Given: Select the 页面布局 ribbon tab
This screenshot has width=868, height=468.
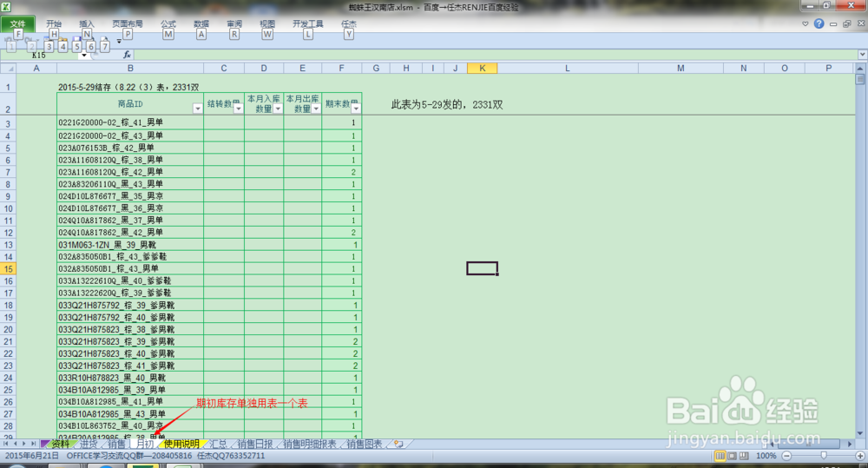Looking at the screenshot, I should [128, 23].
